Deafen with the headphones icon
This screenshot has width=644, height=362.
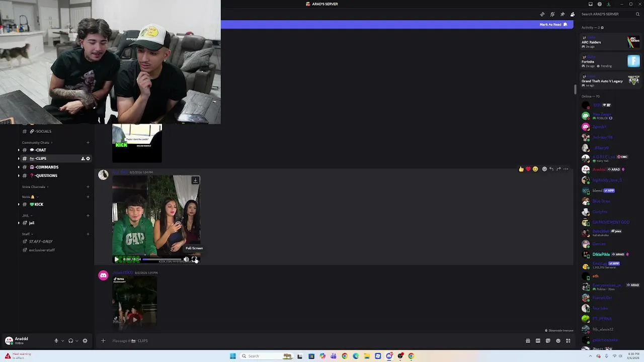coord(70,340)
